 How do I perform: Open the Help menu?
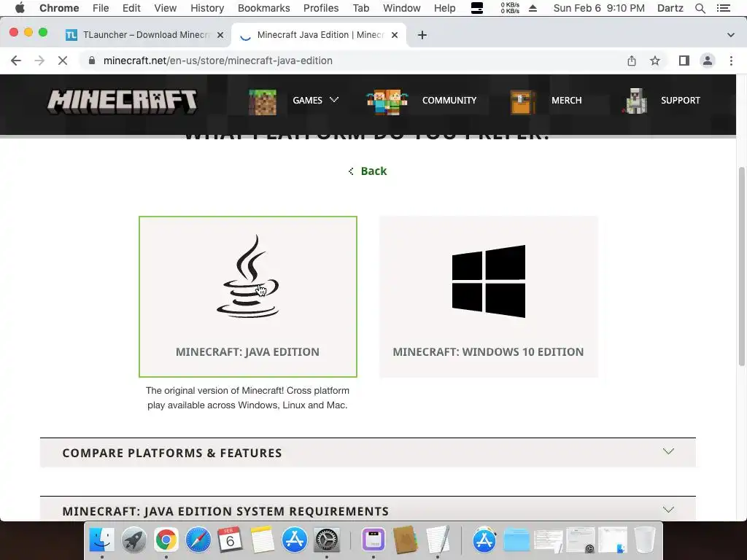[x=444, y=8]
